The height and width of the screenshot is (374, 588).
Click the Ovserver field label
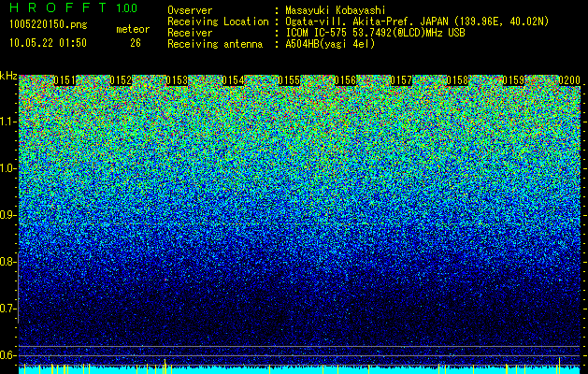190,10
